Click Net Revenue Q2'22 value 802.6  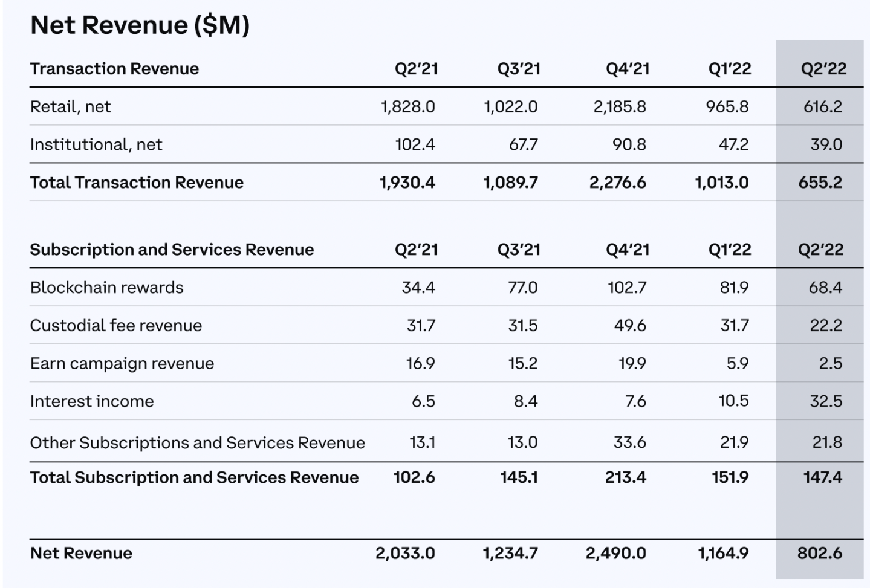pos(819,553)
